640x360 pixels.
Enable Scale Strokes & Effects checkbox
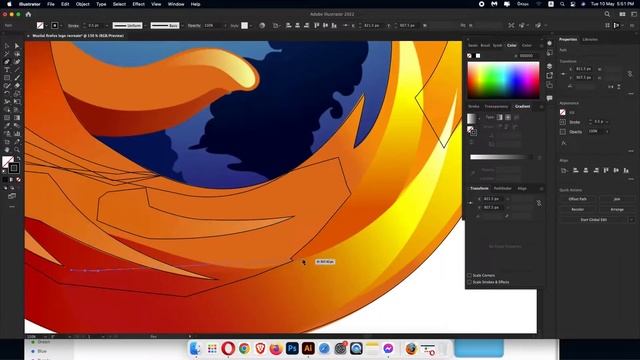469,282
